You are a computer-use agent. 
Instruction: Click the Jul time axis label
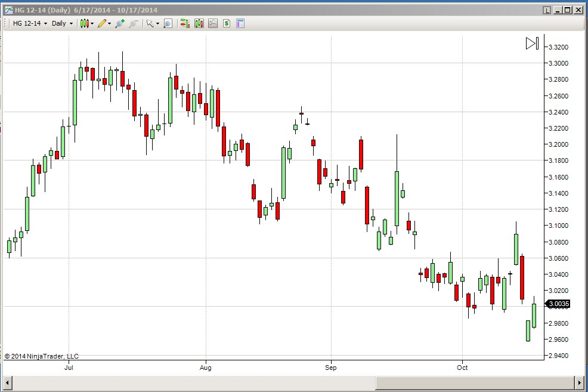pyautogui.click(x=69, y=368)
